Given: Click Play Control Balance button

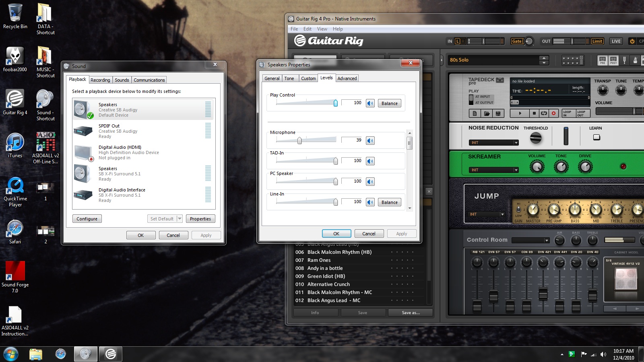Looking at the screenshot, I should pos(390,103).
